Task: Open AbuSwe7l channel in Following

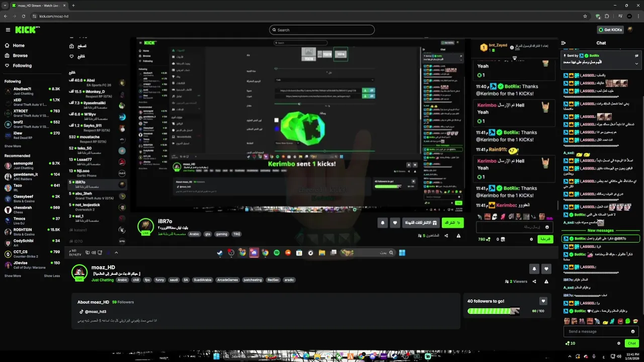Action: click(32, 91)
